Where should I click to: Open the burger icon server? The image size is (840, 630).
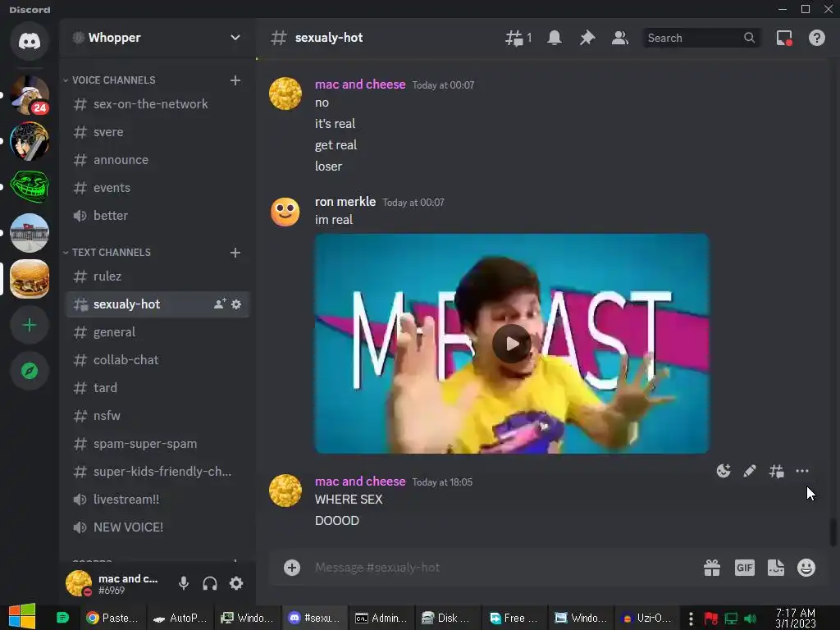pos(30,279)
